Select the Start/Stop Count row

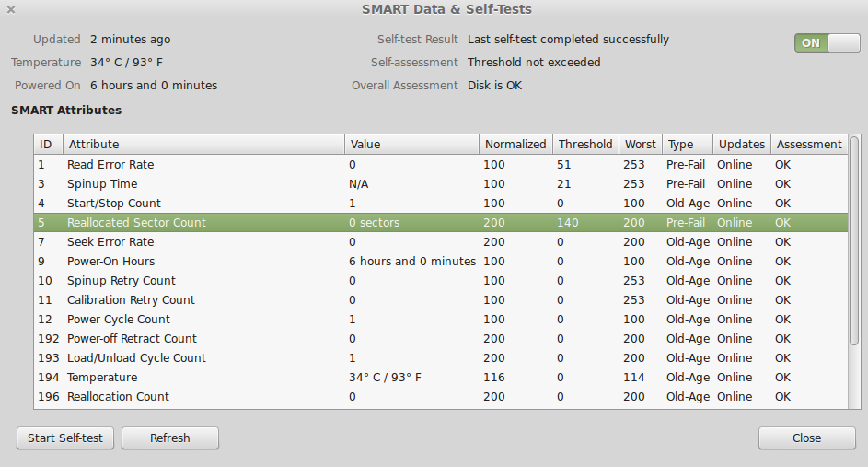pos(441,204)
